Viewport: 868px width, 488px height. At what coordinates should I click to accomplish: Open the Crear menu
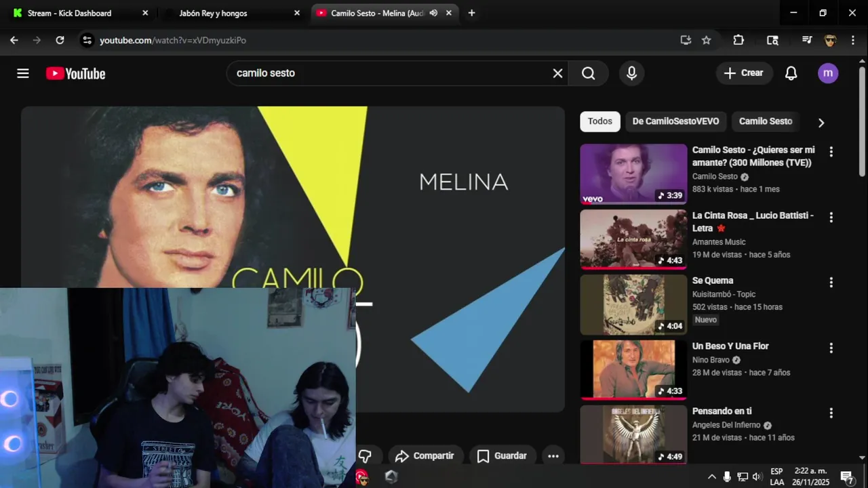tap(744, 73)
